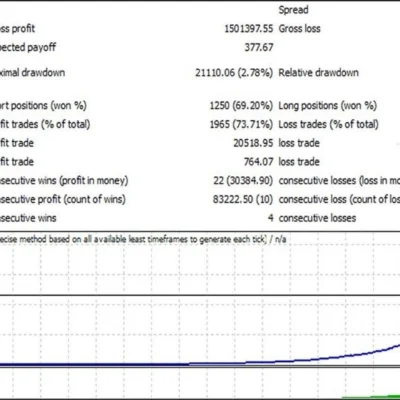Click consecutive wins value 22 (30384.90)
Viewport: 400px width, 400px height.
pos(243,181)
